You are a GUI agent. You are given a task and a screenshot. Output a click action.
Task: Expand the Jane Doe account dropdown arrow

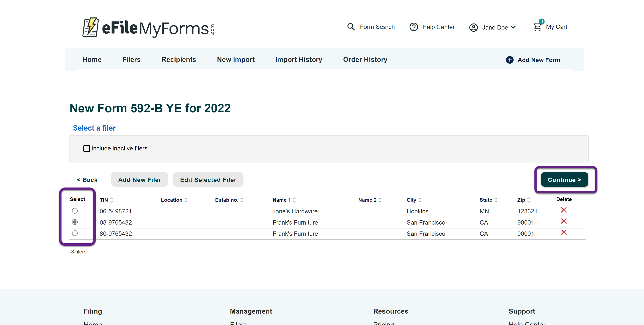point(513,27)
